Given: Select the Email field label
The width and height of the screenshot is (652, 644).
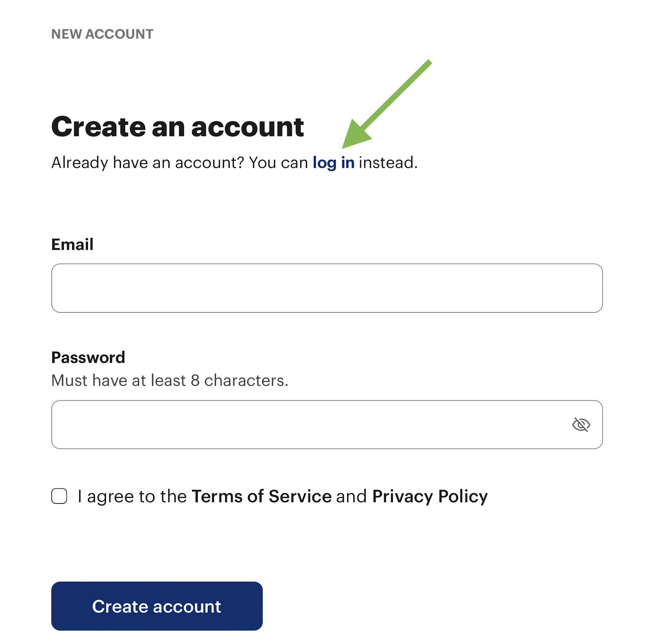Looking at the screenshot, I should coord(73,244).
